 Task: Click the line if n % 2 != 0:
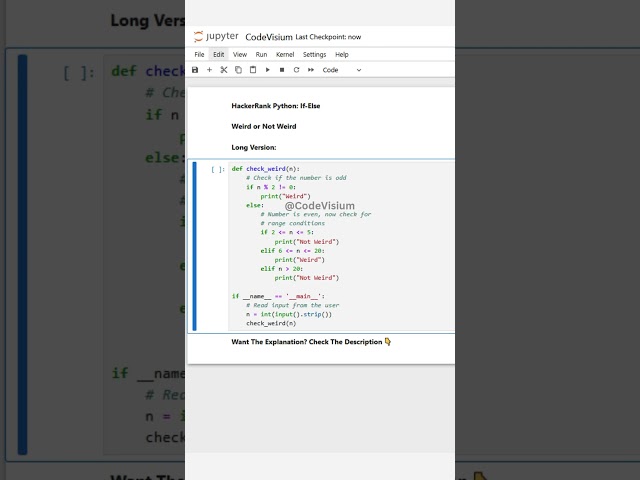click(x=271, y=187)
